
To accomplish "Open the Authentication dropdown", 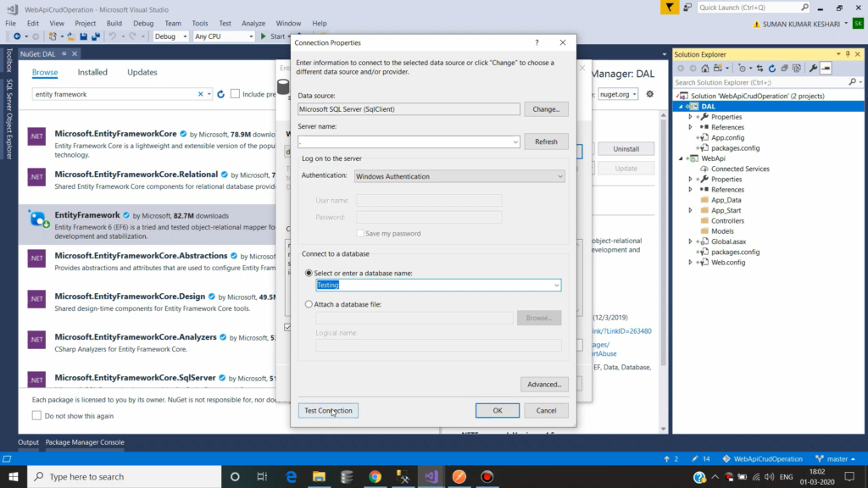I will [559, 176].
